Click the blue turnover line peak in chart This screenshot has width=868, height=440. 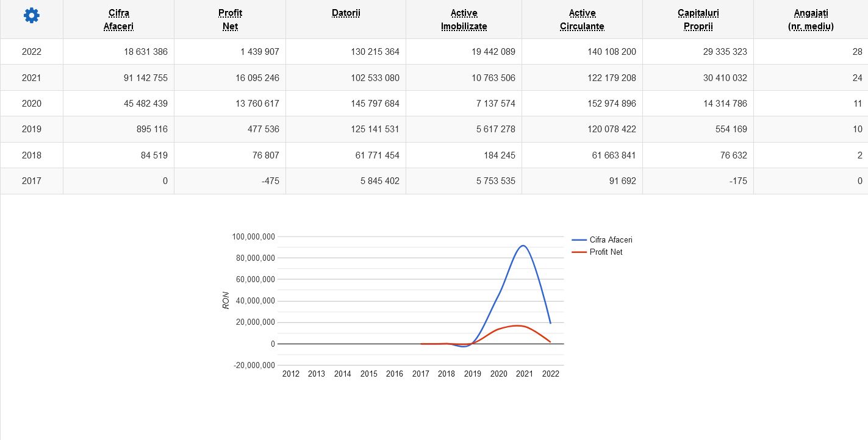pyautogui.click(x=523, y=246)
